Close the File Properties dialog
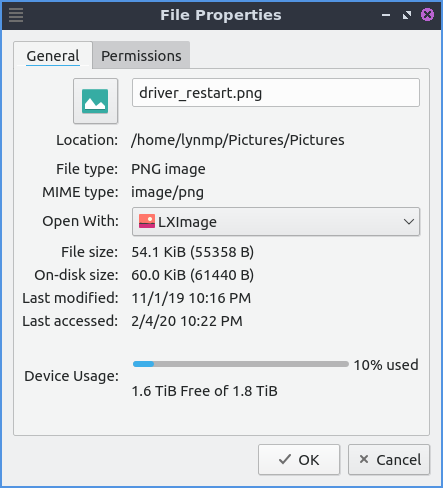 click(x=427, y=15)
